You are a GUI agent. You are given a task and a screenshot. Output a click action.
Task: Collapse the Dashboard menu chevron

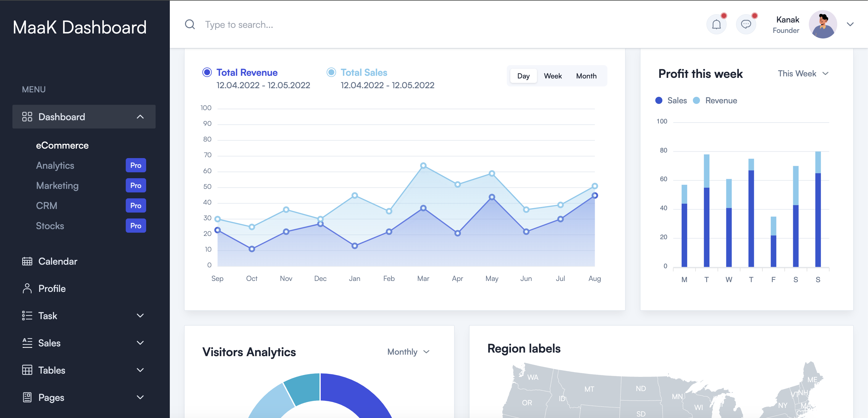click(140, 117)
